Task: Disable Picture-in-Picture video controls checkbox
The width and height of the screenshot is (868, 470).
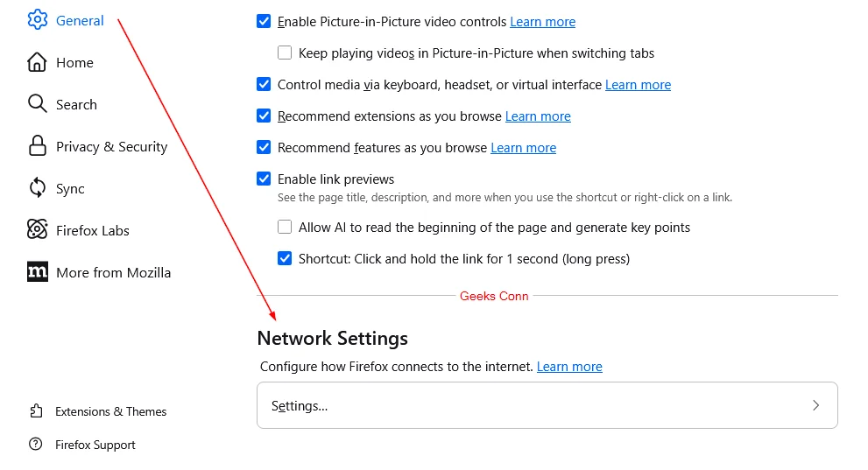Action: pyautogui.click(x=264, y=21)
